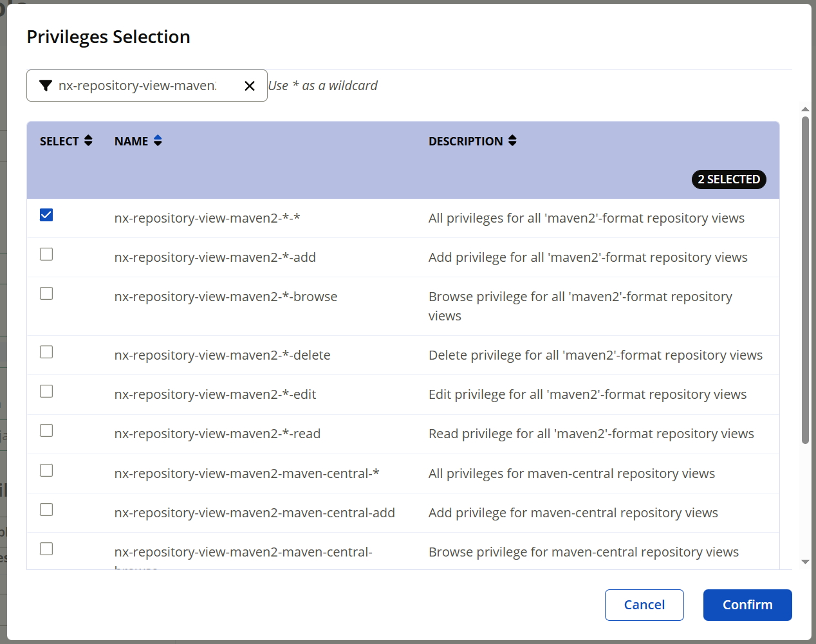
Task: Enable the maven2-*-delete privilege checkbox
Action: click(x=46, y=352)
